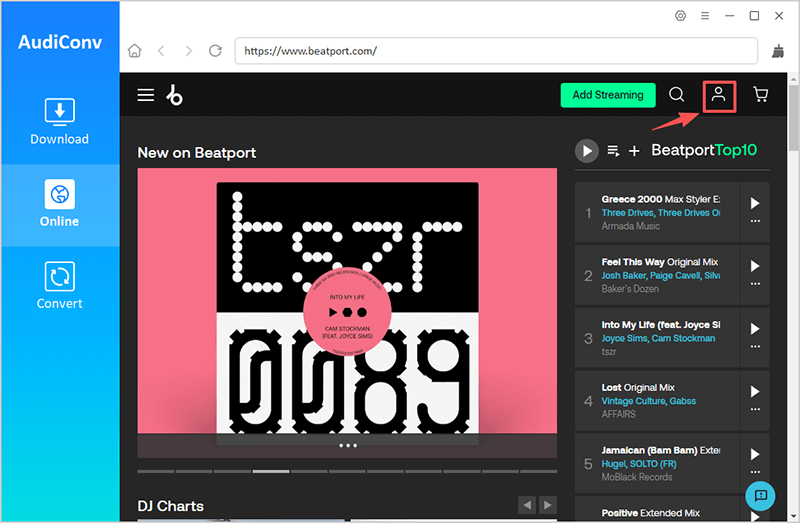Open more options for Feel This Way
Viewport: 800px width, 523px height.
click(x=755, y=284)
